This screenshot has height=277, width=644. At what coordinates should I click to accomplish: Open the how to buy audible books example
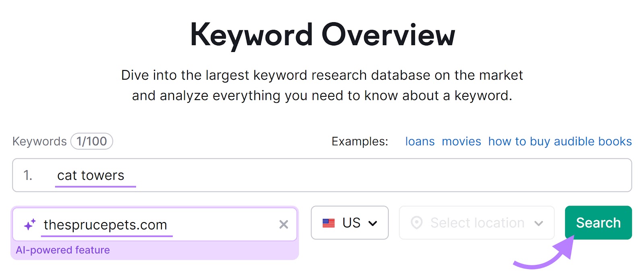560,142
